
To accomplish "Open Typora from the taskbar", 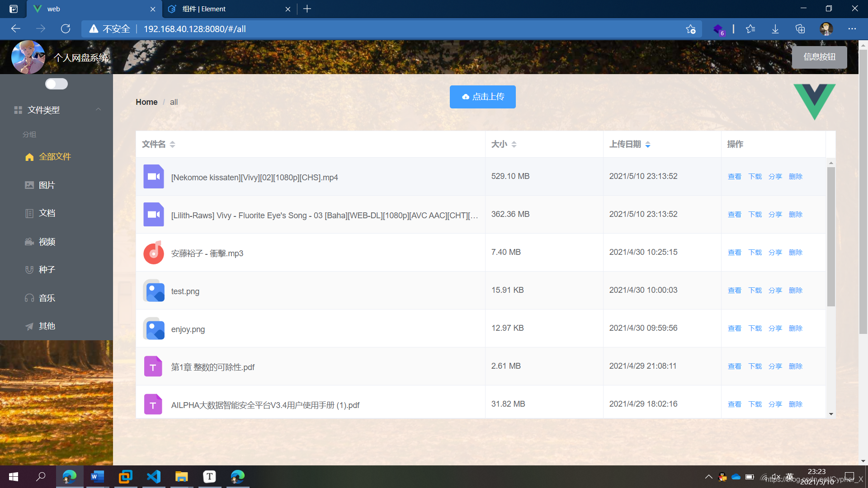I will (209, 477).
